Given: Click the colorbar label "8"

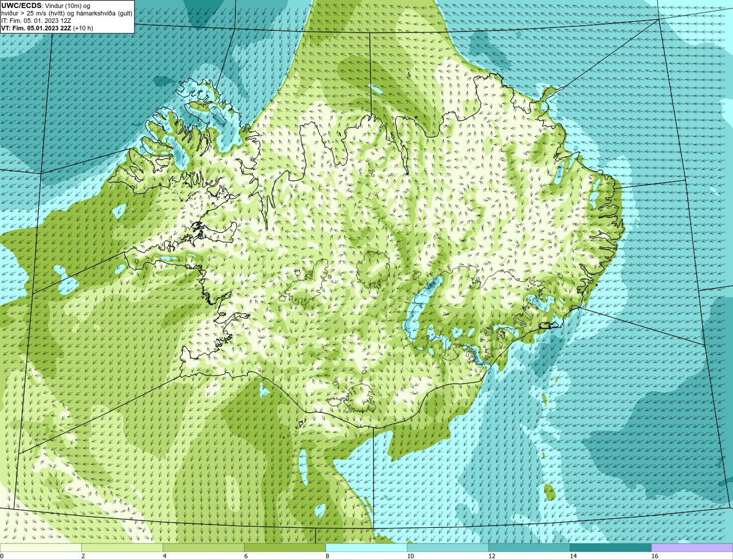Looking at the screenshot, I should (328, 556).
